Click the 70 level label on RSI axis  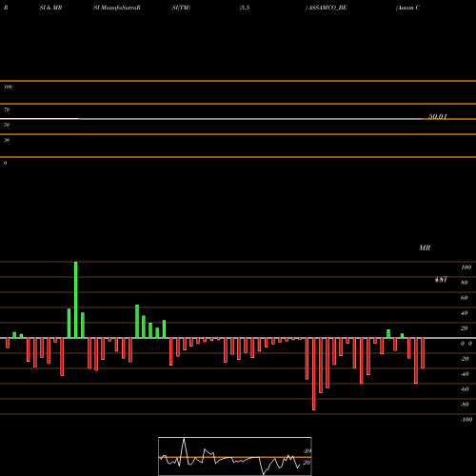point(7,109)
